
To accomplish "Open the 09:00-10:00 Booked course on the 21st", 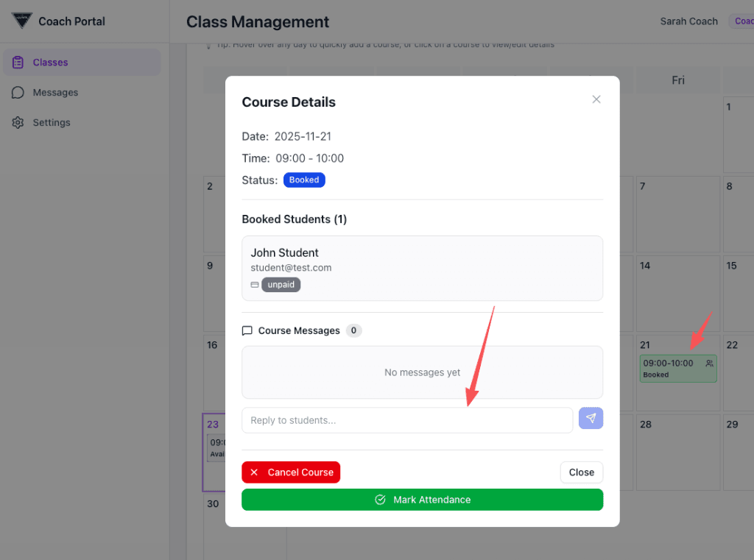I will [x=670, y=368].
